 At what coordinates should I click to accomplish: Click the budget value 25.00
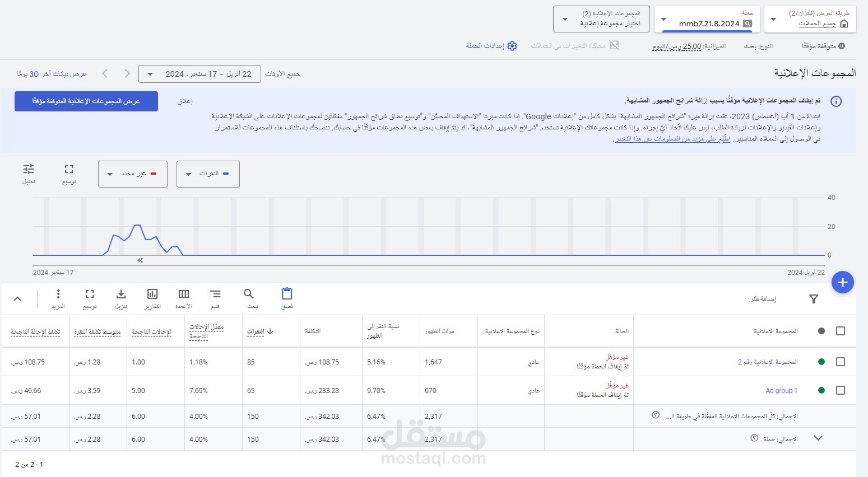(692, 46)
